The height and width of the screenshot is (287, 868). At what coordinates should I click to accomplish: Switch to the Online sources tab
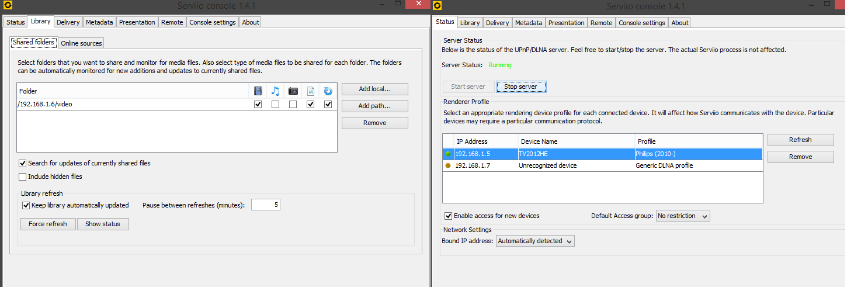(x=81, y=43)
